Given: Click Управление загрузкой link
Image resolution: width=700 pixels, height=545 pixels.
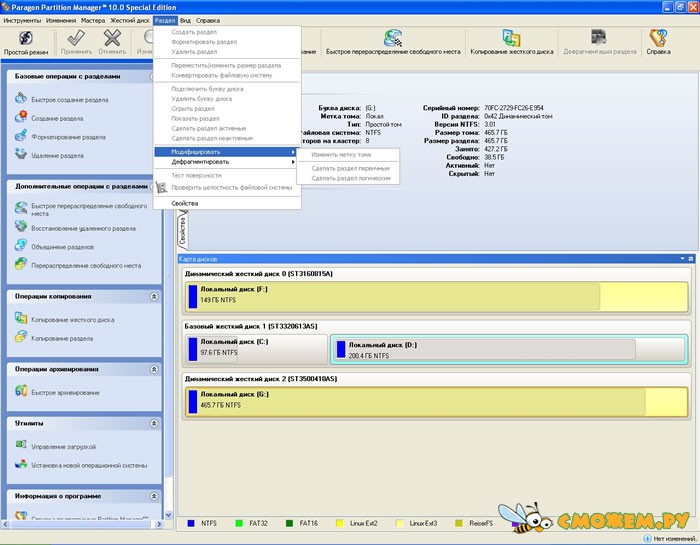Looking at the screenshot, I should click(63, 447).
